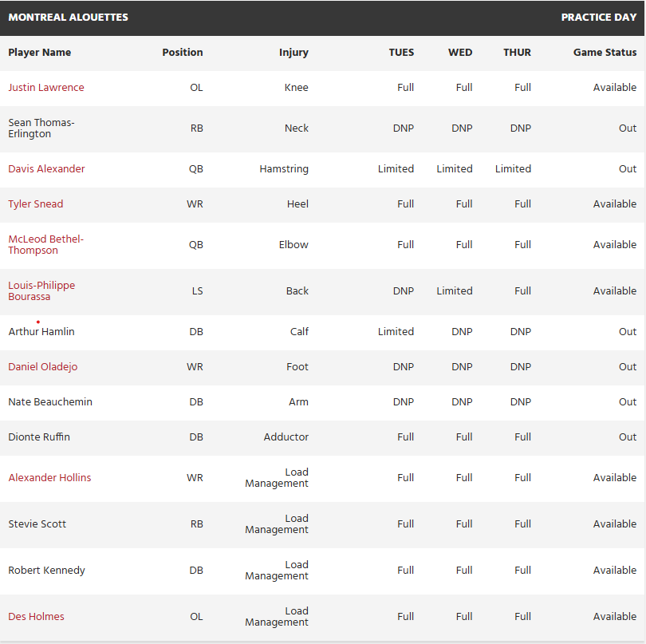Click the Game Status column header
Viewport: 646px width, 644px height.
tap(605, 53)
